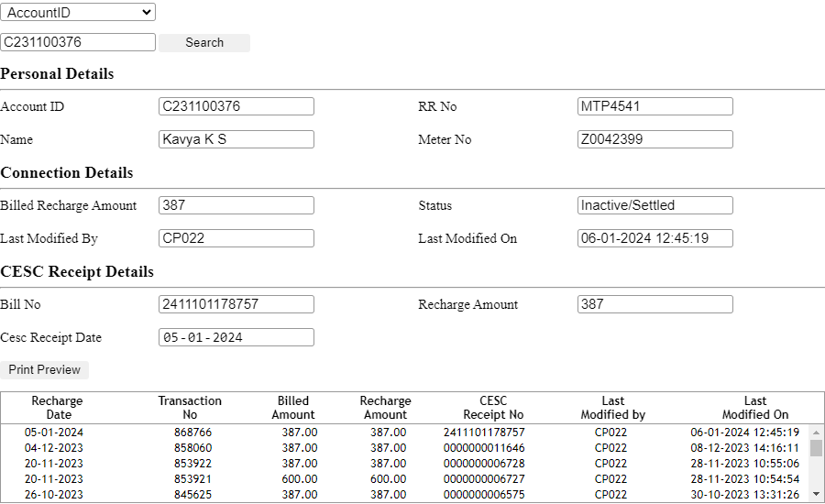
Task: Open the AccountID search type dropdown
Action: pyautogui.click(x=78, y=12)
